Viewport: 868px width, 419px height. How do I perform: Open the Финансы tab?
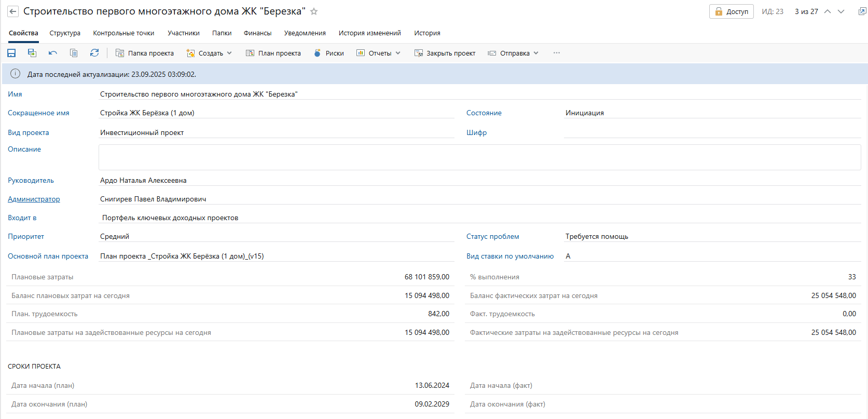point(257,33)
